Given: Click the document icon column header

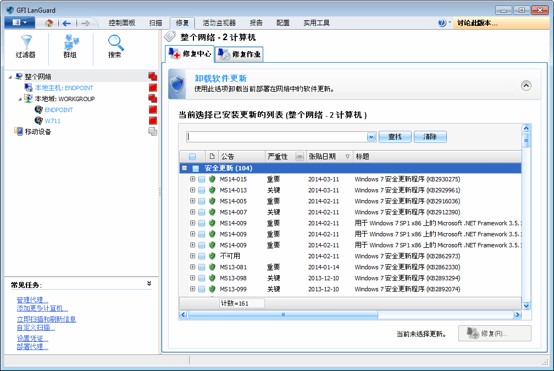Looking at the screenshot, I should pyautogui.click(x=212, y=156).
